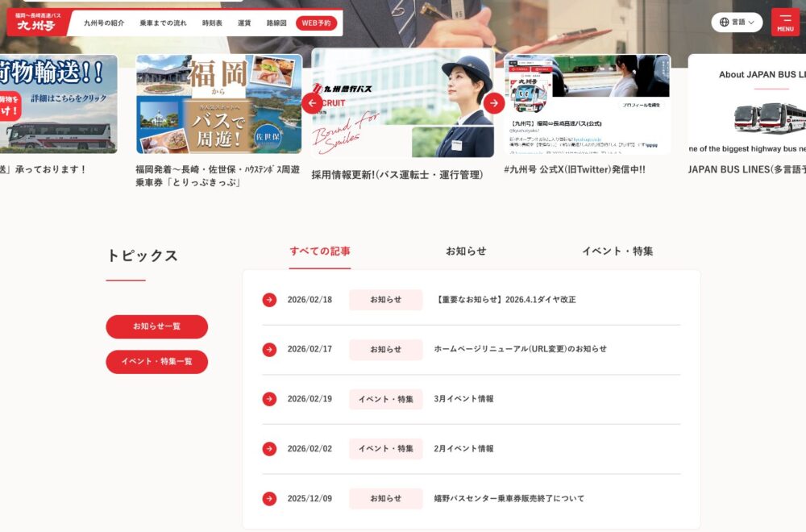
Task: Open the 2026.4.1ダイヤ改正 notice link
Action: tap(505, 300)
